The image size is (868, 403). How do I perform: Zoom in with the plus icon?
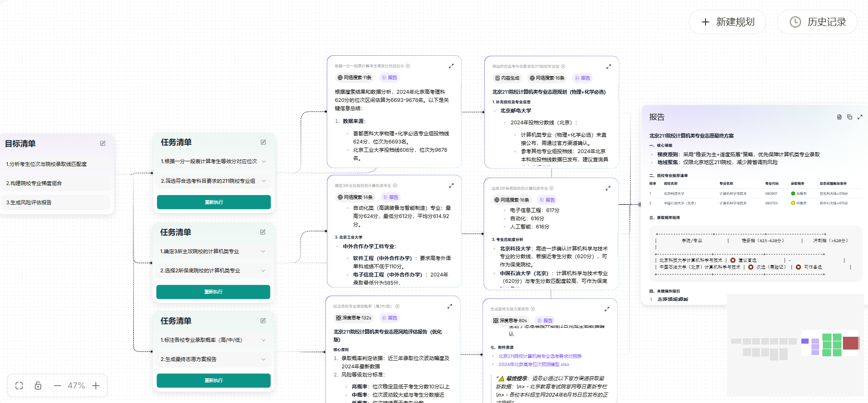coord(96,386)
